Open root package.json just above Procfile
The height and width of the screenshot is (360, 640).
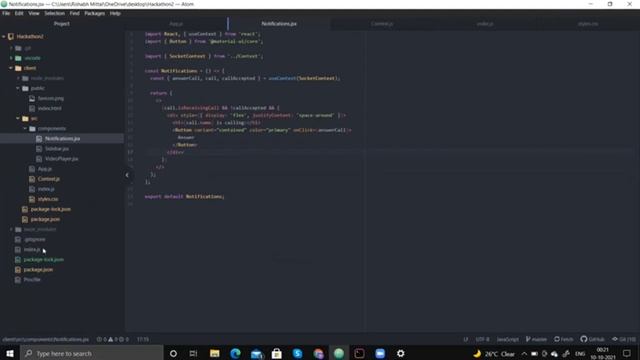(38, 270)
